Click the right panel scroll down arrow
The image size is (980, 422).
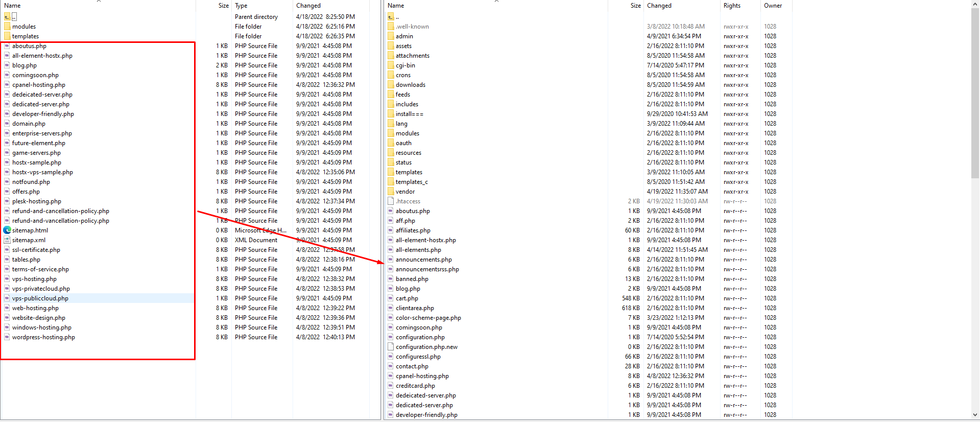pos(975,415)
